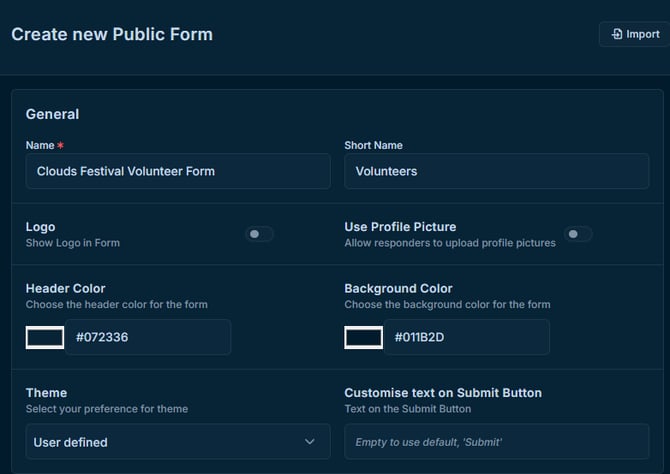Click the Theme setting label
The image size is (670, 474).
coord(46,393)
